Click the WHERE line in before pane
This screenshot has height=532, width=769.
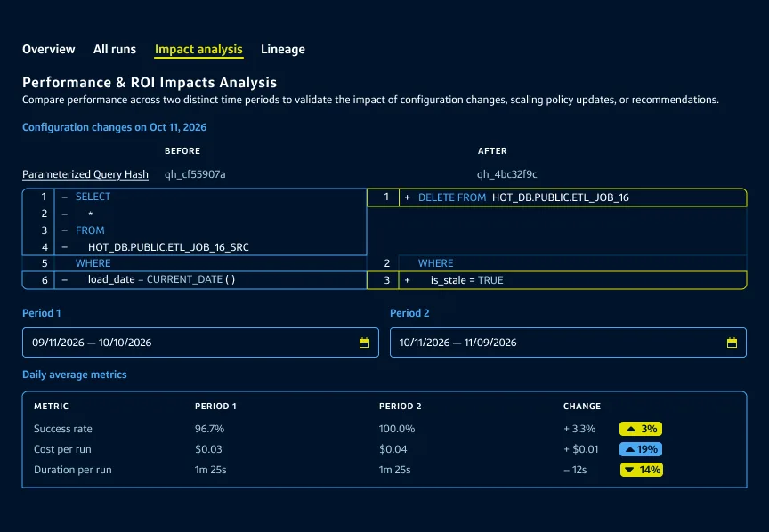pos(195,263)
